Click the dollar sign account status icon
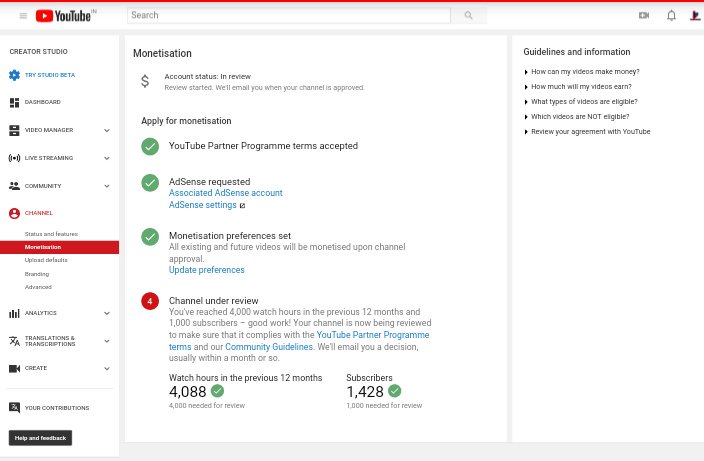This screenshot has width=704, height=461. [145, 81]
